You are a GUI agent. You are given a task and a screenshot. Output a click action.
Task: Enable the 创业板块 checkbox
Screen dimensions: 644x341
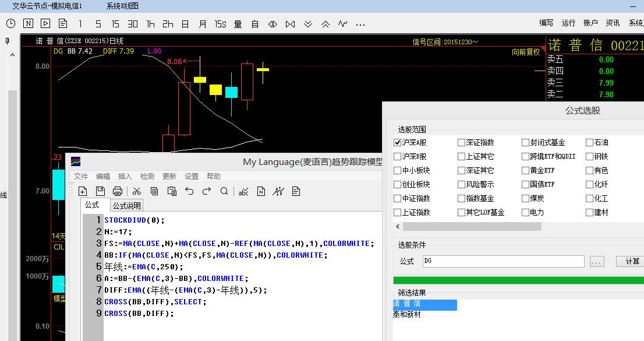[398, 184]
